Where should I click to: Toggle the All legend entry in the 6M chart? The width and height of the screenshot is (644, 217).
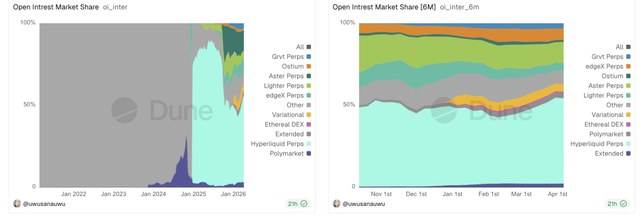(x=619, y=47)
